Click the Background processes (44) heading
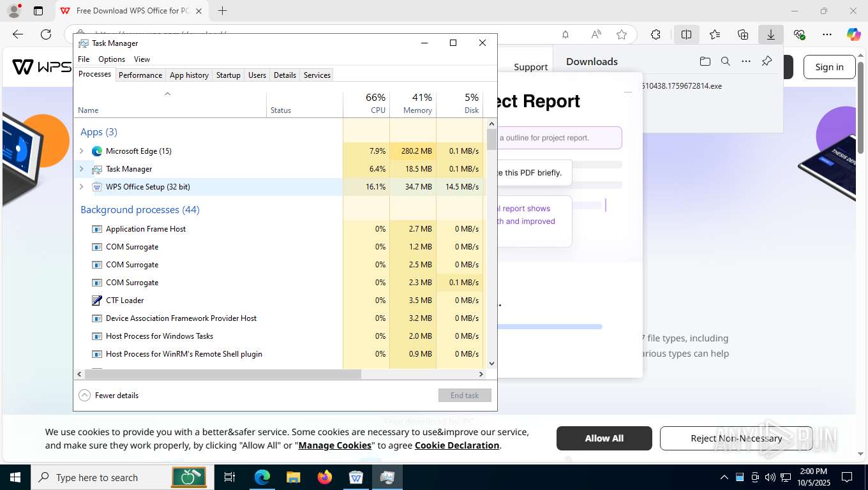Viewport: 868px width, 490px height. pos(140,210)
